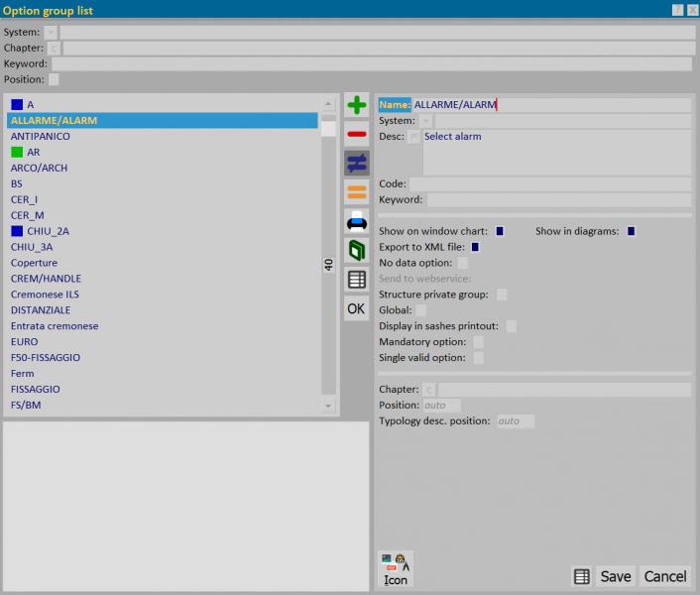Click the OK button in the toolbar
Viewport: 700px width, 595px height.
(356, 308)
